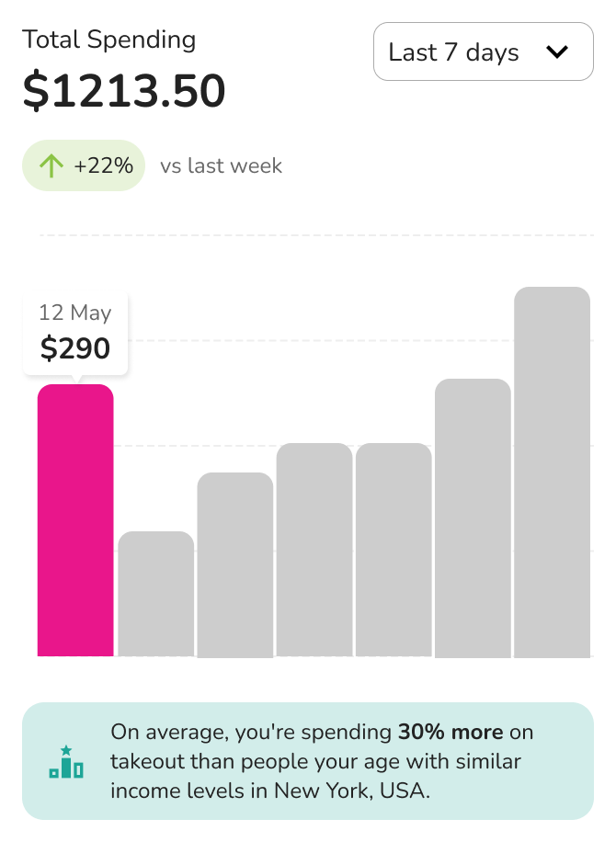Click the bold 30% more text
The width and height of the screenshot is (616, 842).
[x=451, y=732]
